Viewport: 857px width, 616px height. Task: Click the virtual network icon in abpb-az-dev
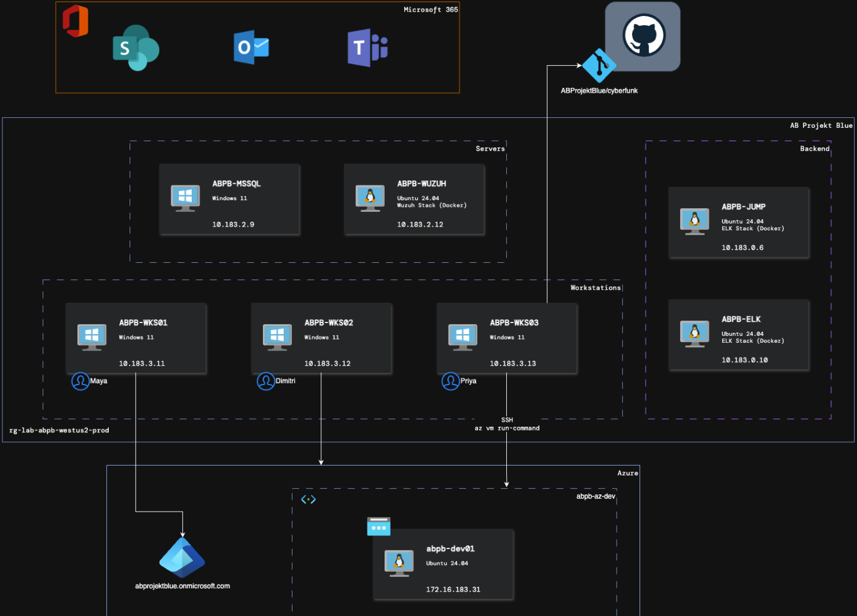[308, 499]
